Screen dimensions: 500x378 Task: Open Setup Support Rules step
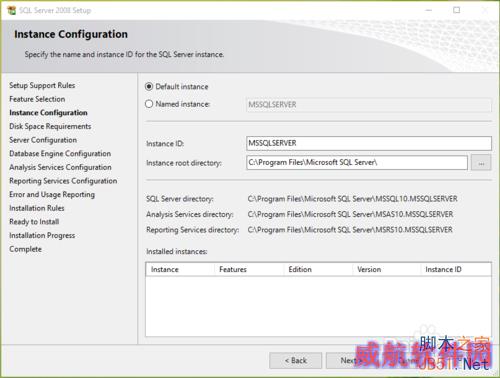point(42,85)
